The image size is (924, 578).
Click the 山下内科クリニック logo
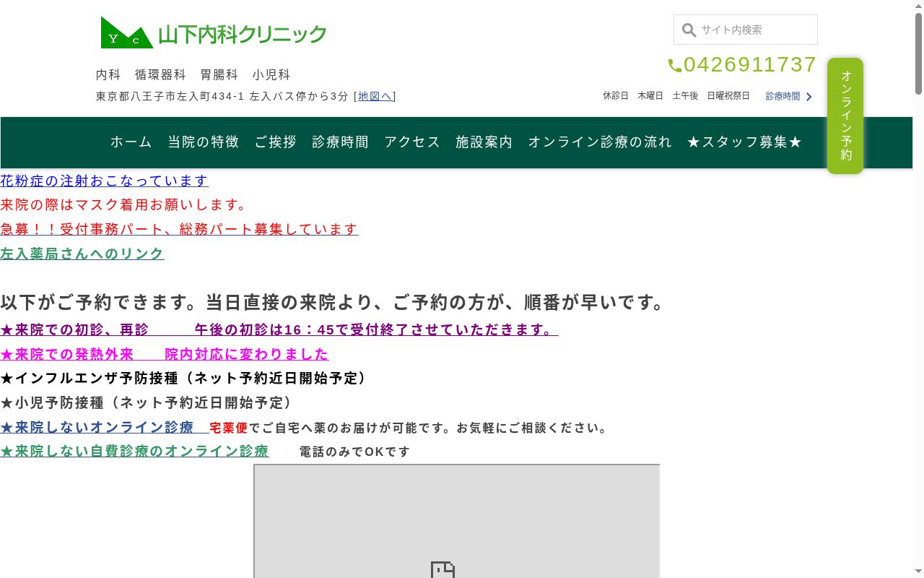214,33
